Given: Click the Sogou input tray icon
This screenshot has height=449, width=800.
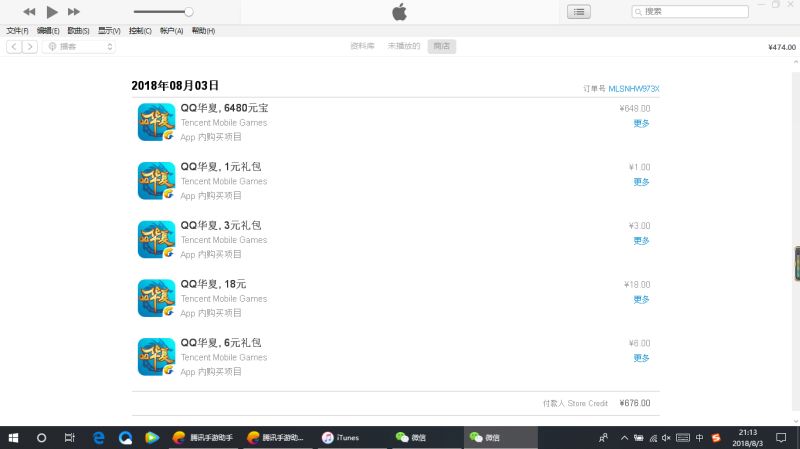Looking at the screenshot, I should 716,438.
